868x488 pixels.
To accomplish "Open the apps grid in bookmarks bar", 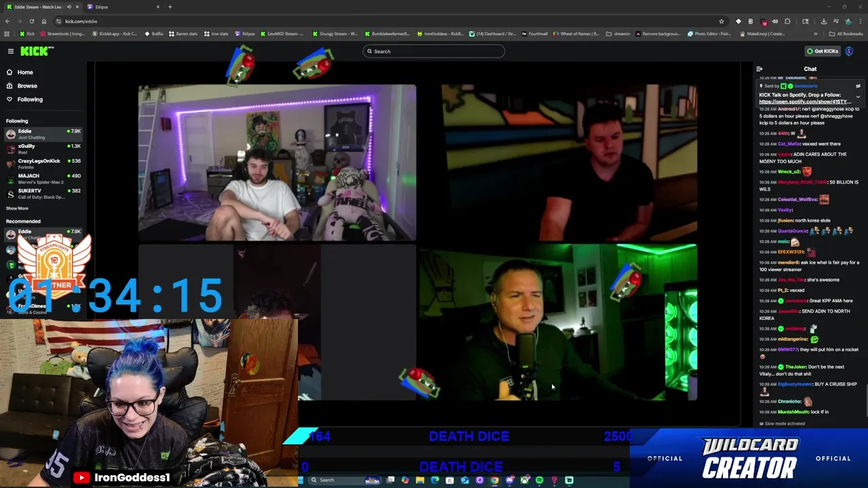I will click(7, 34).
